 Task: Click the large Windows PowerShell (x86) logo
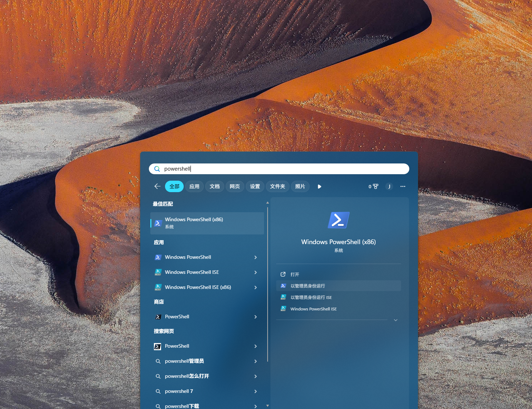click(338, 220)
